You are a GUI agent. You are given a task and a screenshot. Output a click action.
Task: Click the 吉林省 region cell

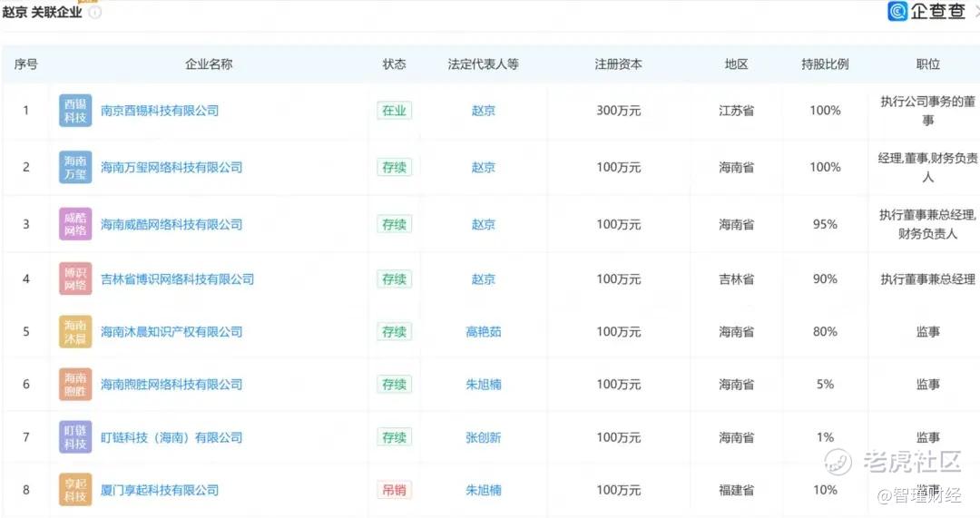coord(736,279)
